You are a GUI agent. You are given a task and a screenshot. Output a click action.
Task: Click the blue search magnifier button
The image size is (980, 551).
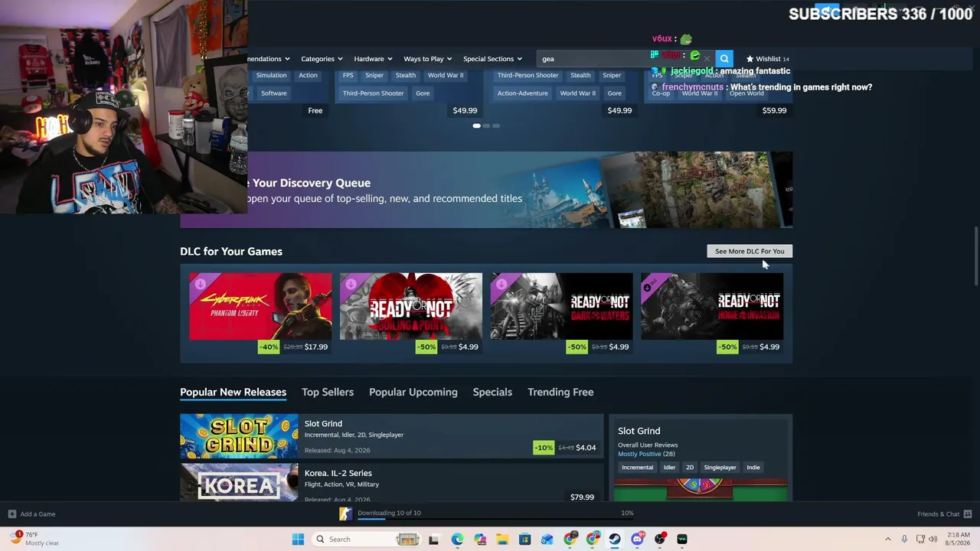pyautogui.click(x=724, y=59)
